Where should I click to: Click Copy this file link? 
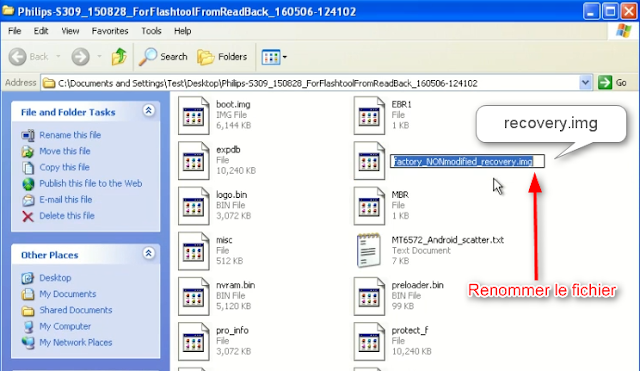tap(64, 167)
